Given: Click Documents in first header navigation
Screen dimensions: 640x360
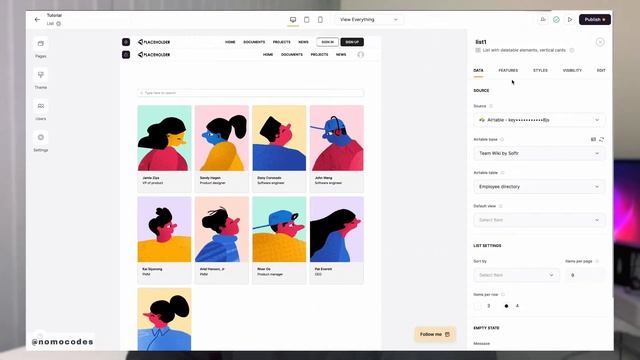Looking at the screenshot, I should 254,42.
